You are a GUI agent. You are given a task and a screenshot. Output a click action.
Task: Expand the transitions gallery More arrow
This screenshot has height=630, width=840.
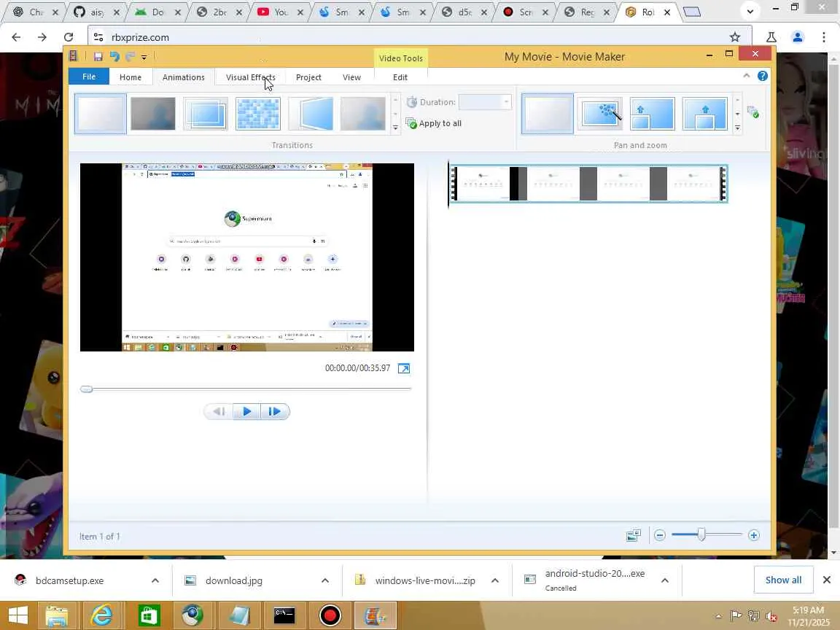coord(395,128)
